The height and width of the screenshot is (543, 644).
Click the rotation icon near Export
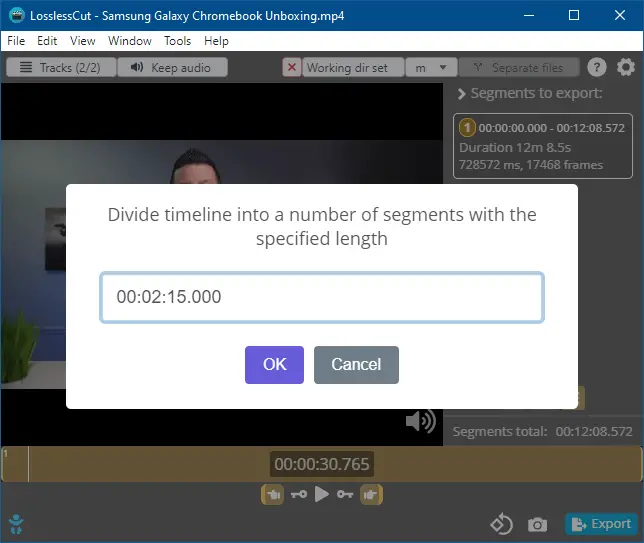[x=501, y=524]
